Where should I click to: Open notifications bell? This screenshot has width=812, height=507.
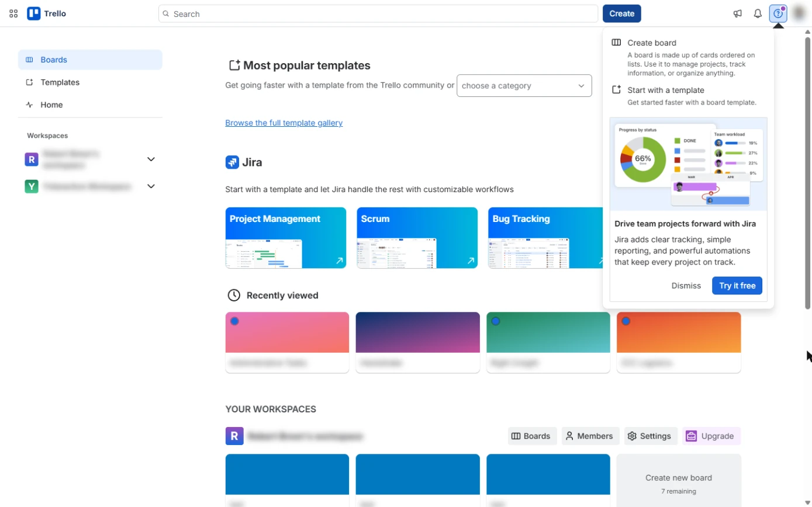point(758,13)
